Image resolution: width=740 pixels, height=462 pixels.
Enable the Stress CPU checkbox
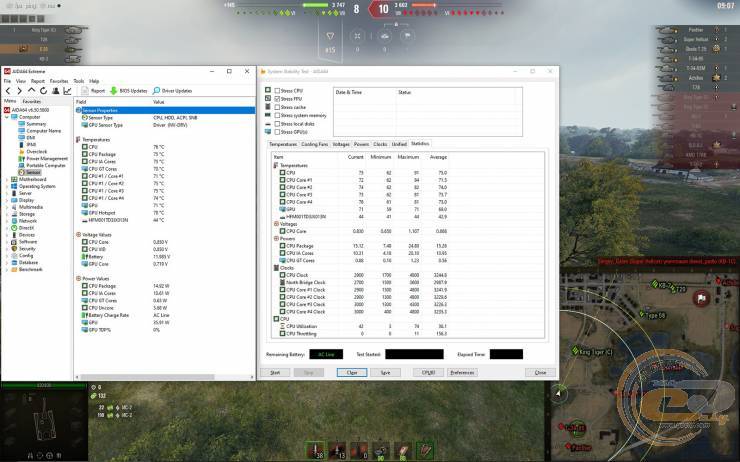(277, 91)
